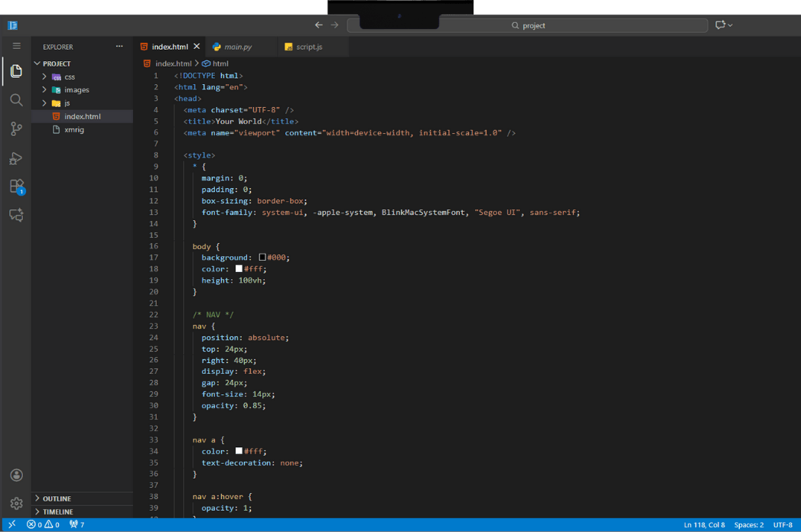This screenshot has width=801, height=532.
Task: Open the Extensions view with badge
Action: [16, 187]
